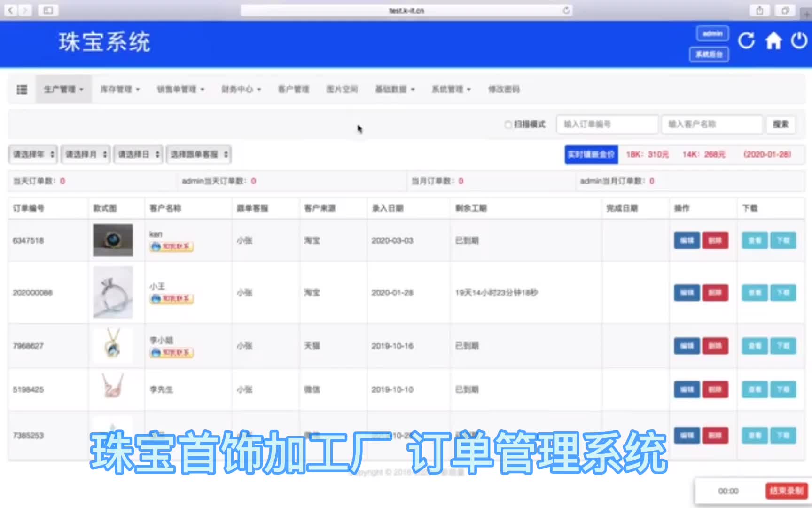Toggle the list menu icon left of 生产管理
Viewport: 812px width, 508px height.
(22, 89)
